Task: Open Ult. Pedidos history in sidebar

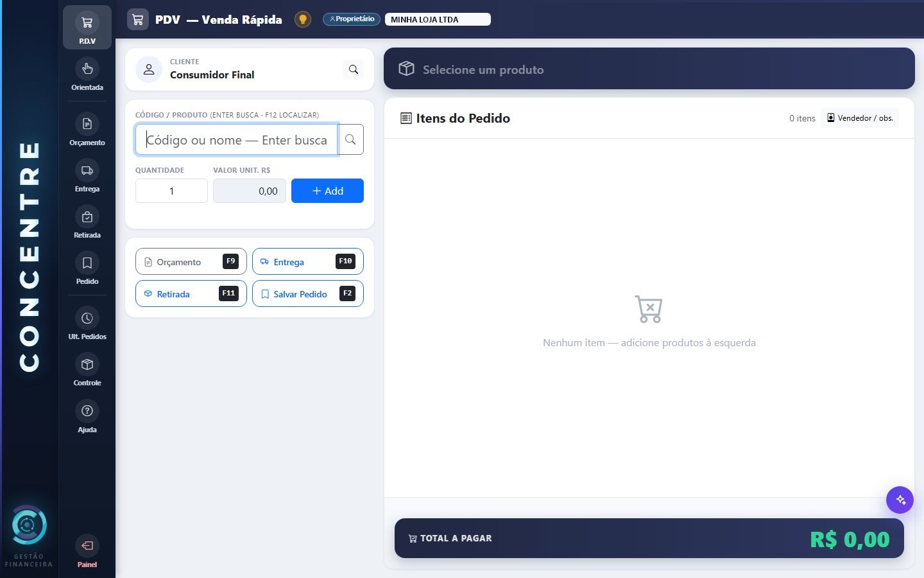Action: tap(87, 324)
